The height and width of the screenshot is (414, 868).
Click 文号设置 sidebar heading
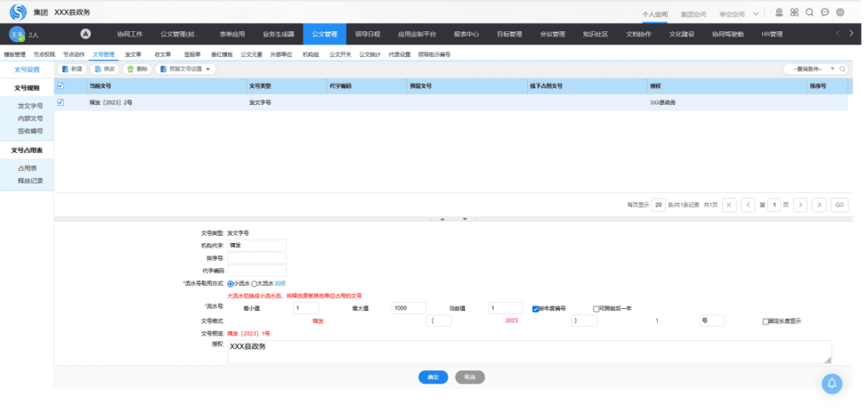click(27, 69)
